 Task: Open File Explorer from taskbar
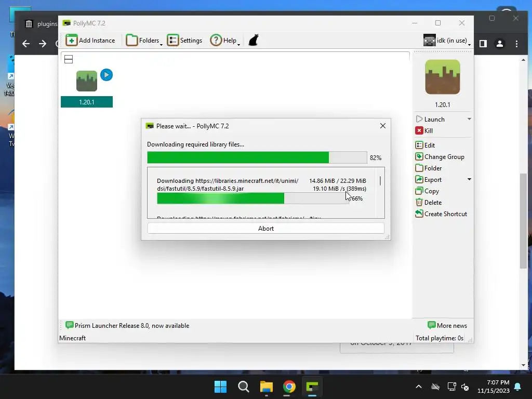point(267,387)
